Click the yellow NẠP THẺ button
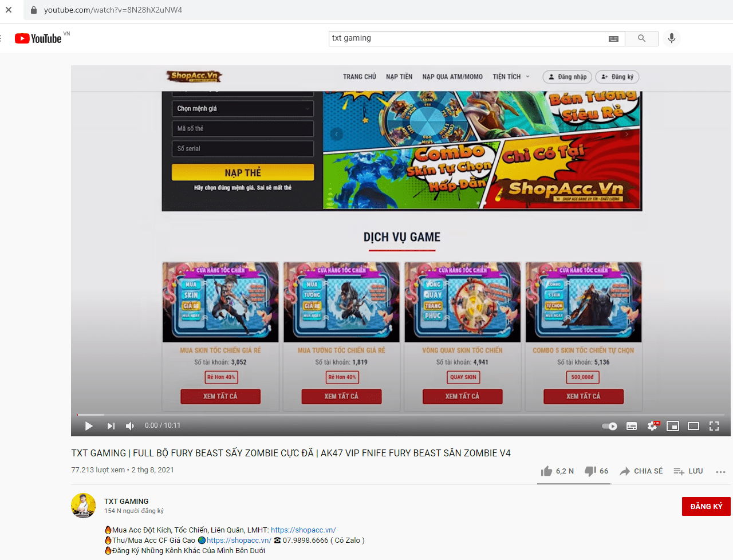Image resolution: width=733 pixels, height=560 pixels. pos(243,172)
